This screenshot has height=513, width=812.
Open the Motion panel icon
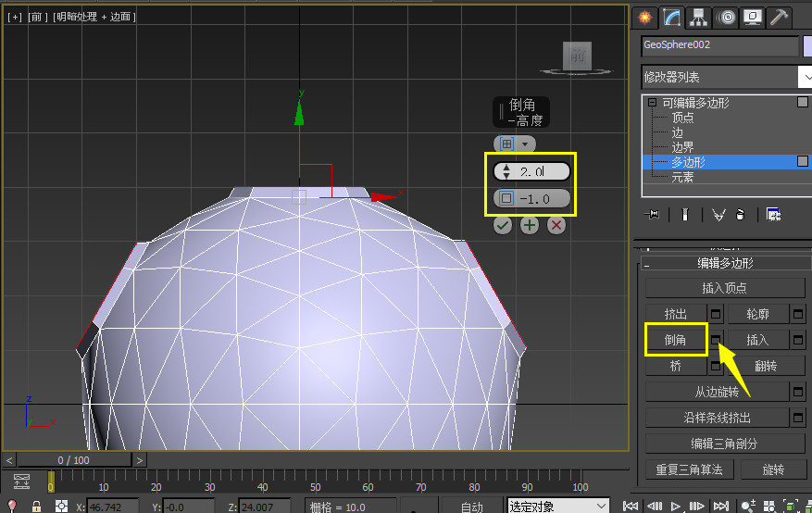pos(726,17)
